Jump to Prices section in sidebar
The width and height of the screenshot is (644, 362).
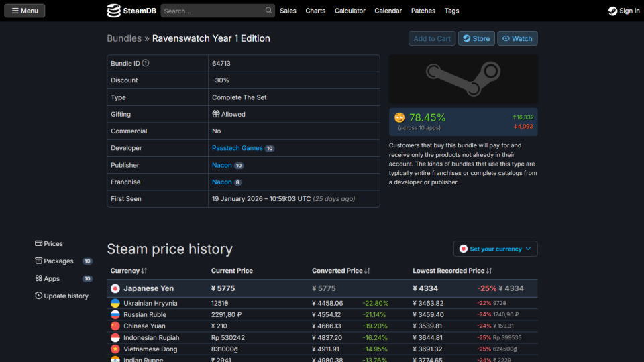click(x=49, y=244)
